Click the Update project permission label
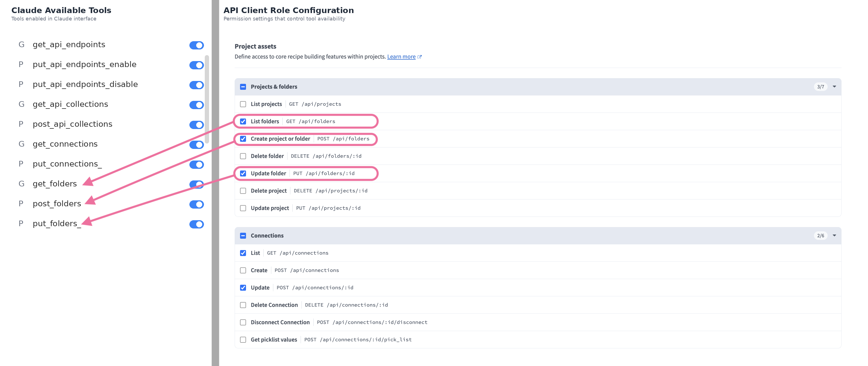The height and width of the screenshot is (366, 868). tap(270, 208)
